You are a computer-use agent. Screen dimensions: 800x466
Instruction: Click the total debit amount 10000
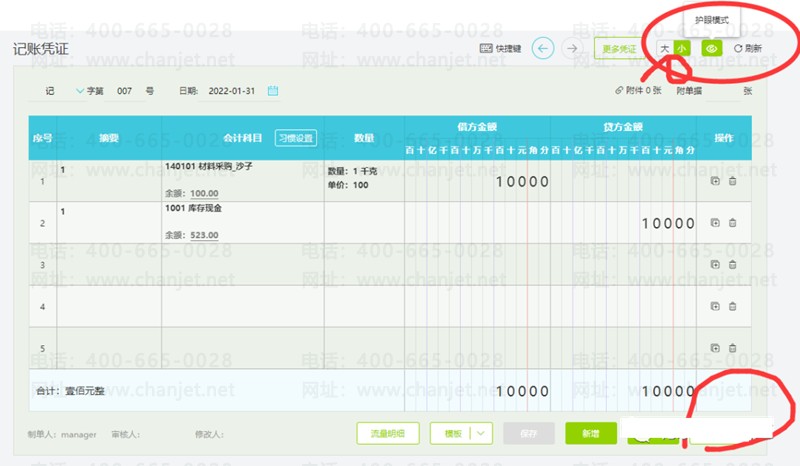click(522, 391)
